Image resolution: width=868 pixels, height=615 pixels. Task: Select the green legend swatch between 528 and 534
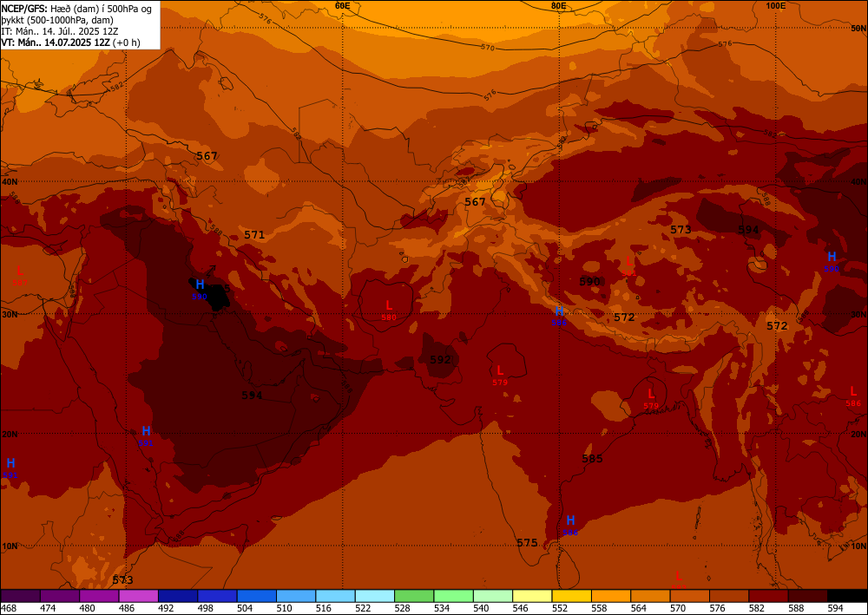point(414,596)
